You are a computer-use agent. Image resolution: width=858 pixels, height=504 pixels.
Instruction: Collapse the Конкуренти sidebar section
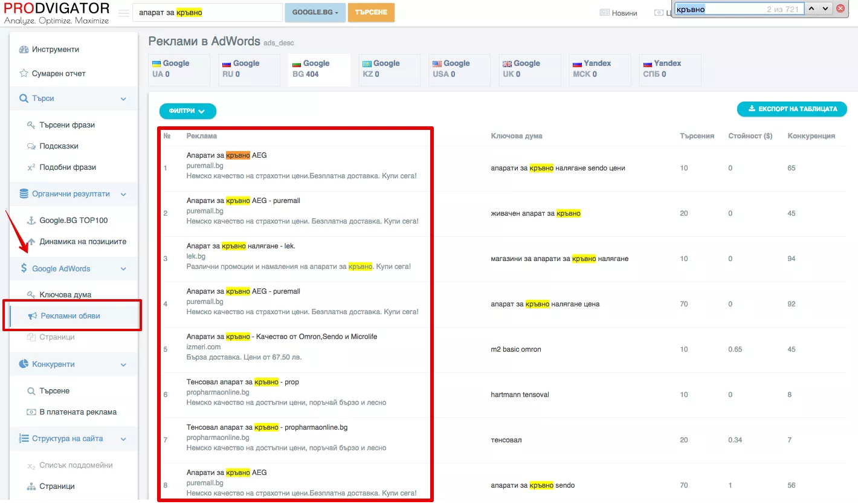click(x=74, y=364)
